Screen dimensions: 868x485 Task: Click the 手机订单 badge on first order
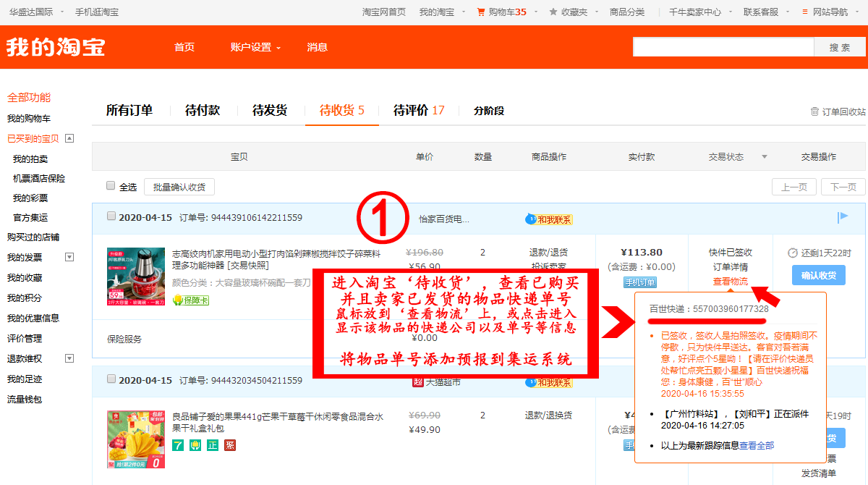point(641,282)
